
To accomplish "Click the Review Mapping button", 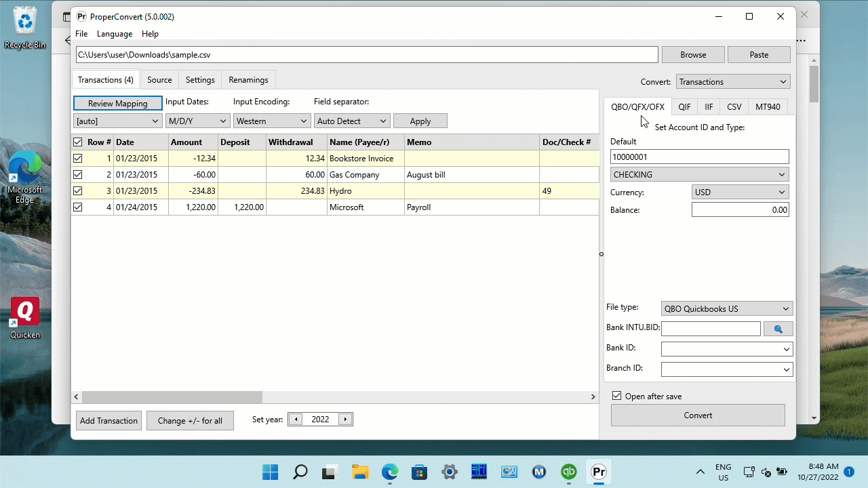I will pos(117,103).
